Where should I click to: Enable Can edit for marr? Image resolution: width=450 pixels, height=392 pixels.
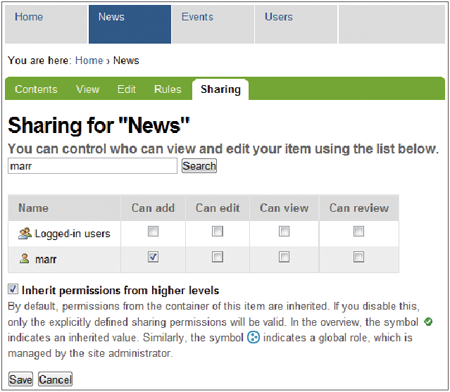217,257
